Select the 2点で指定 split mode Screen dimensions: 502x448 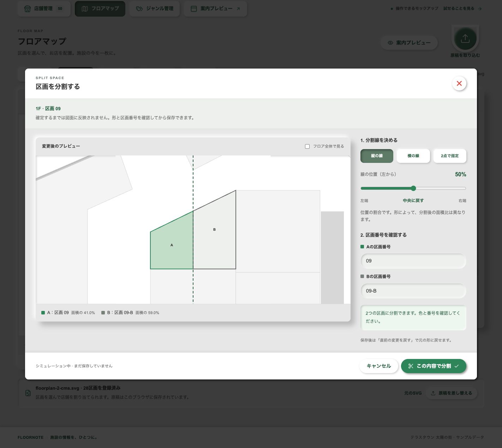(x=450, y=156)
